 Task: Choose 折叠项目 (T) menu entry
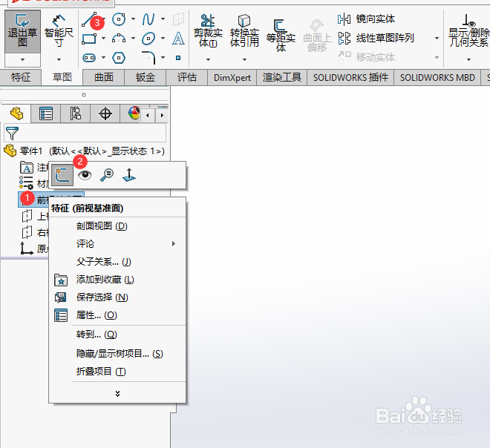[x=117, y=372]
